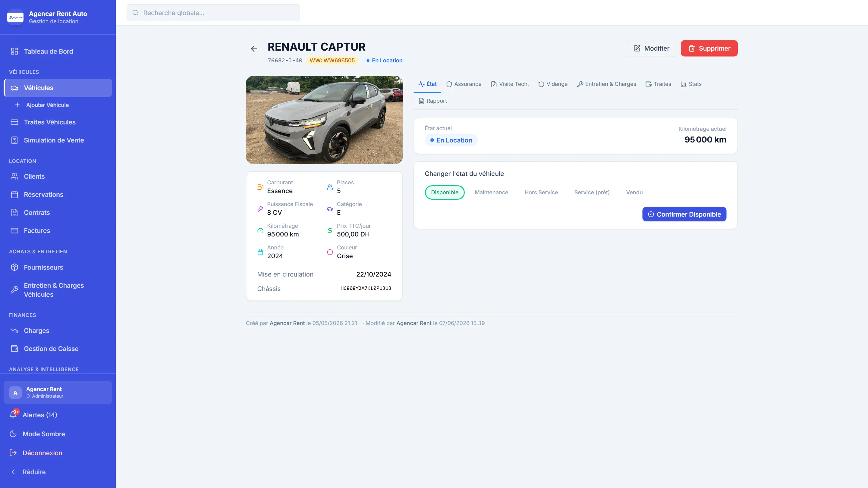Open Tableau de Bord from the sidebar
The height and width of the screenshot is (488, 868).
pos(58,51)
